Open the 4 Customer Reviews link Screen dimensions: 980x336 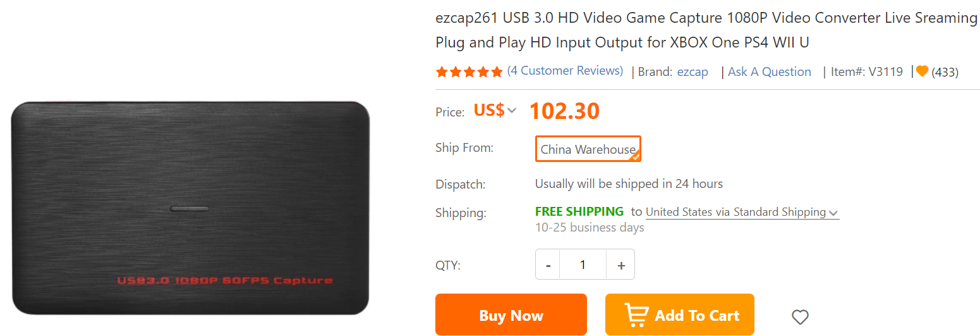click(566, 71)
